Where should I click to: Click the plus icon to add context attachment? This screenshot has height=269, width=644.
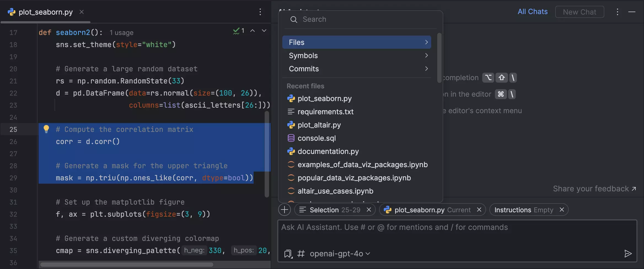pos(285,210)
